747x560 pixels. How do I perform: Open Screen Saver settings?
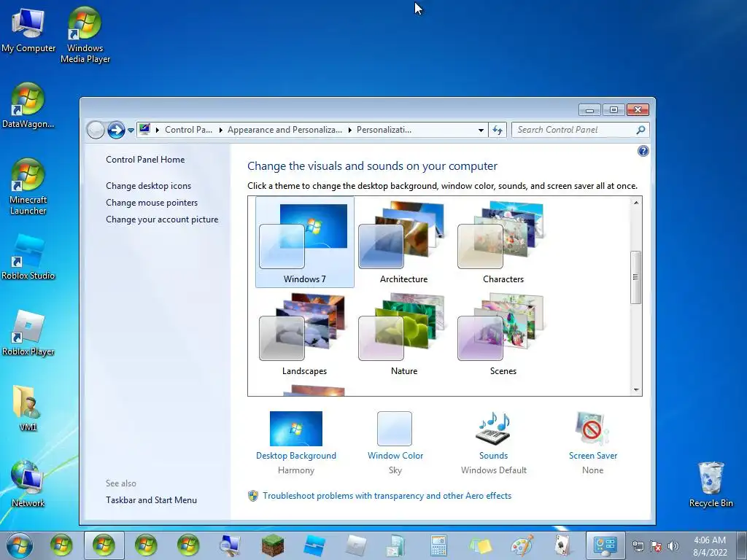pos(592,443)
